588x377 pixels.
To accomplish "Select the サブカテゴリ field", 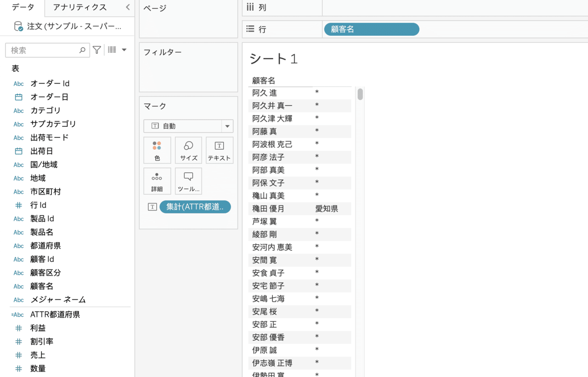I will point(53,124).
